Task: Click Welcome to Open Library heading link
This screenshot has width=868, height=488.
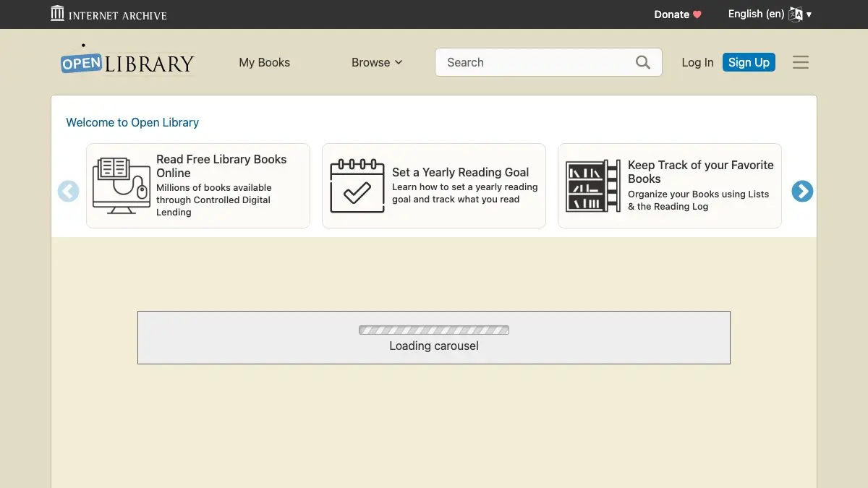Action: pyautogui.click(x=132, y=122)
